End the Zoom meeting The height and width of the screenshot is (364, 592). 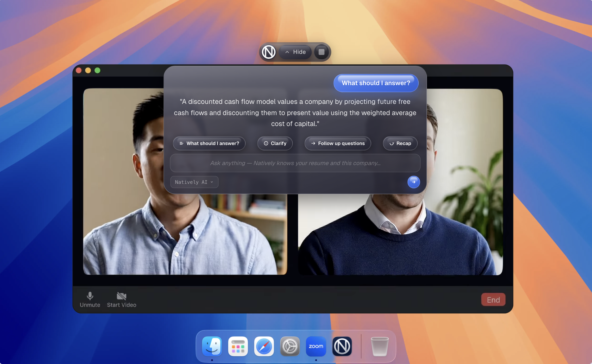coord(493,300)
